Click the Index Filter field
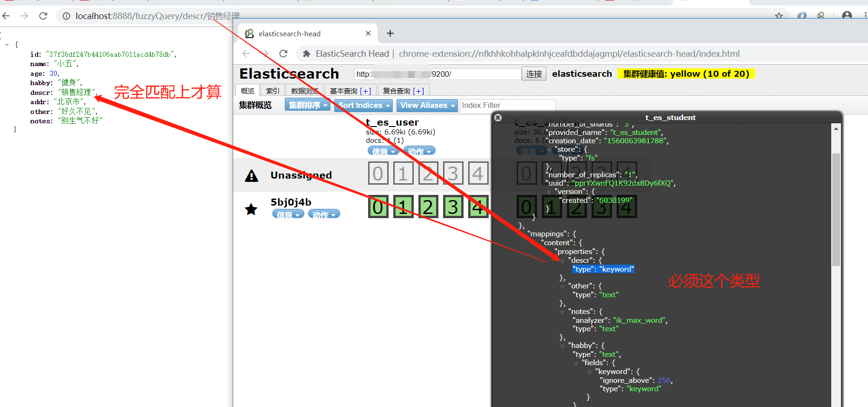 click(507, 105)
